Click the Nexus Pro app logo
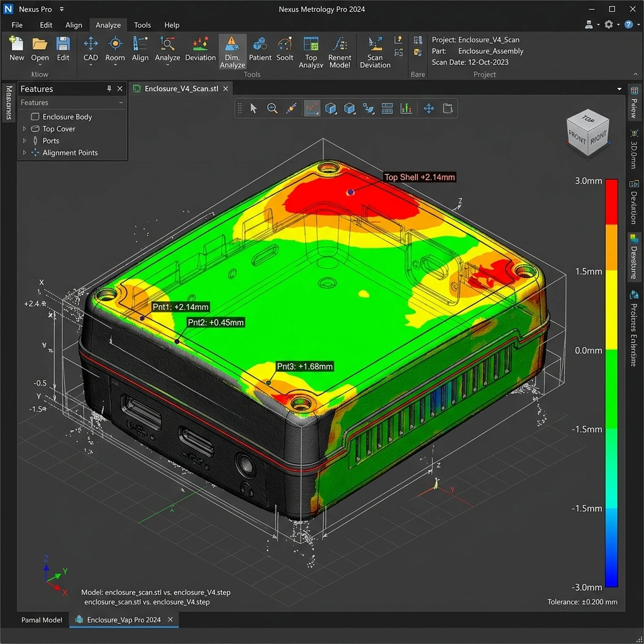The height and width of the screenshot is (644, 644). click(x=8, y=9)
